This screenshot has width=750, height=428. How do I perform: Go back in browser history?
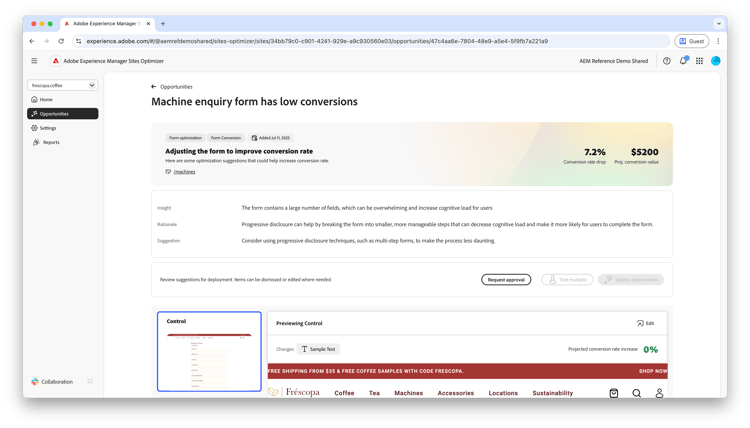point(32,41)
